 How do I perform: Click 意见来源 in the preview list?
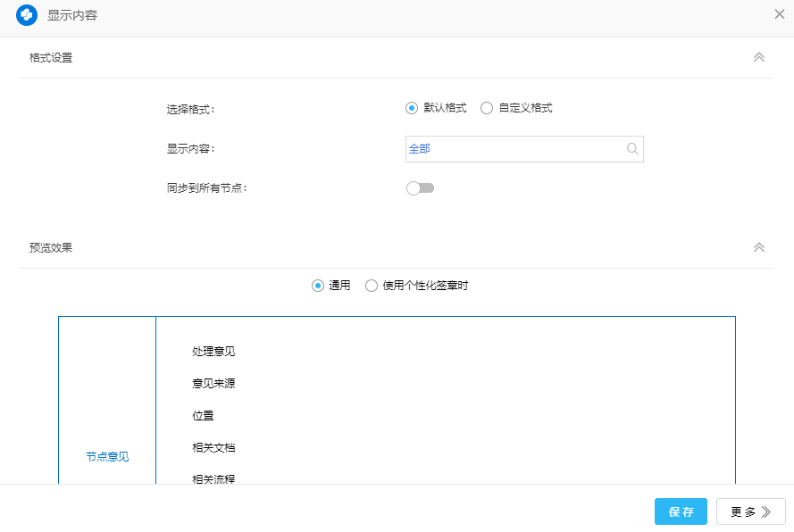coord(213,384)
